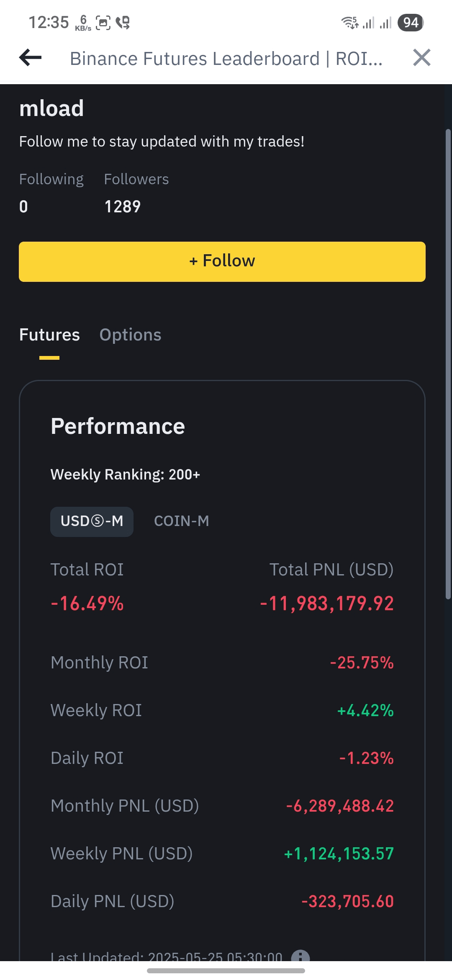Tap the back arrow icon
This screenshot has height=980, width=452.
[x=31, y=57]
